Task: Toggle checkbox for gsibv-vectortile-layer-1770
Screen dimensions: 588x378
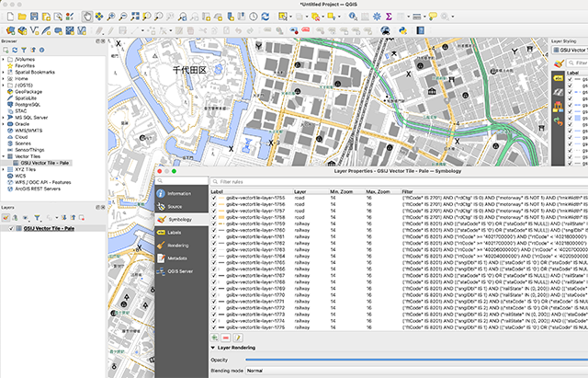Action: [214, 295]
